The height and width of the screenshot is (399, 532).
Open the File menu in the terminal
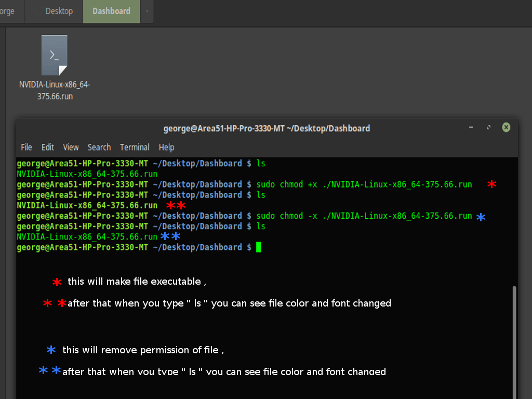click(26, 147)
